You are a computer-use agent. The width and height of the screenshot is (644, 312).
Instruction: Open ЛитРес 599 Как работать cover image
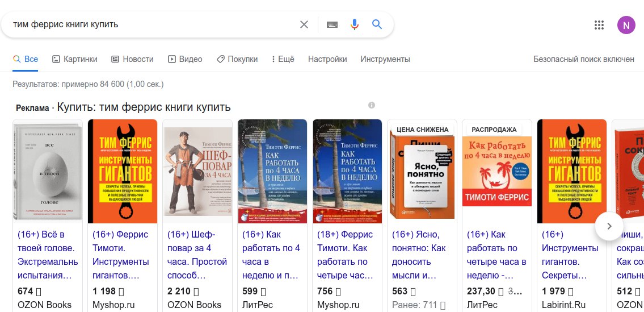click(x=273, y=171)
